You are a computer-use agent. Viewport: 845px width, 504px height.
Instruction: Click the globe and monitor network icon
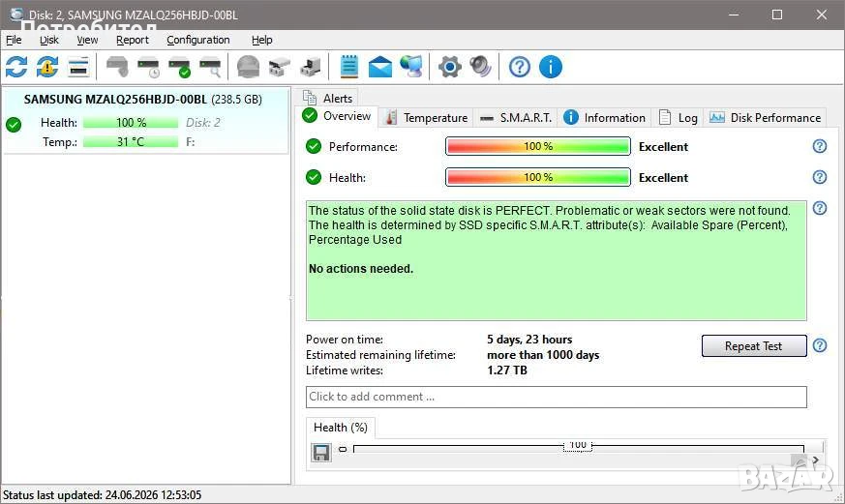[411, 67]
